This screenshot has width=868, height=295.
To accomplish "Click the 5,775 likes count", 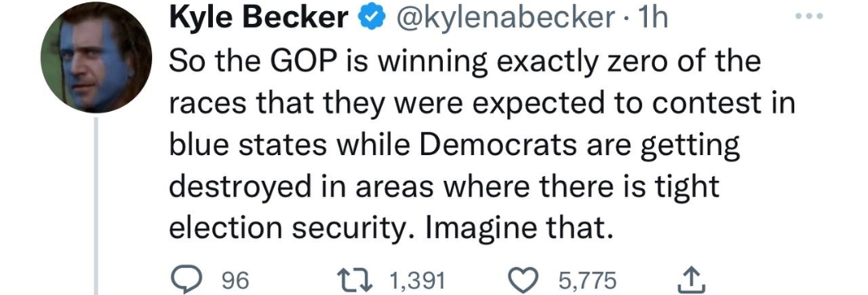I will [x=587, y=281].
